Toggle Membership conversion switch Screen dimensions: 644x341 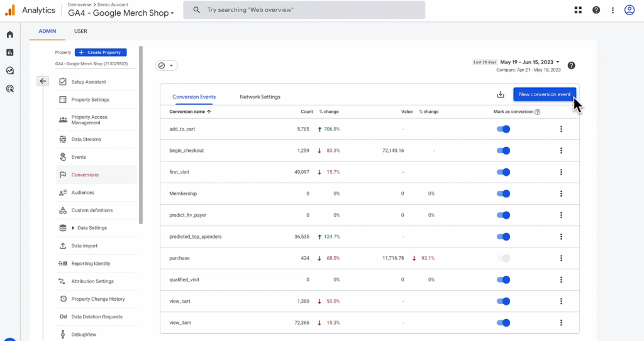click(504, 193)
